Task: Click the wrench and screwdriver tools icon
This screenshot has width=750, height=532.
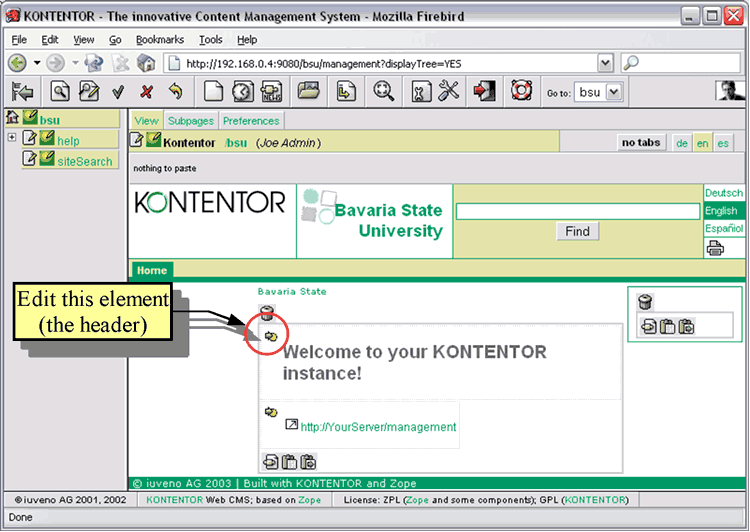Action: pyautogui.click(x=448, y=92)
